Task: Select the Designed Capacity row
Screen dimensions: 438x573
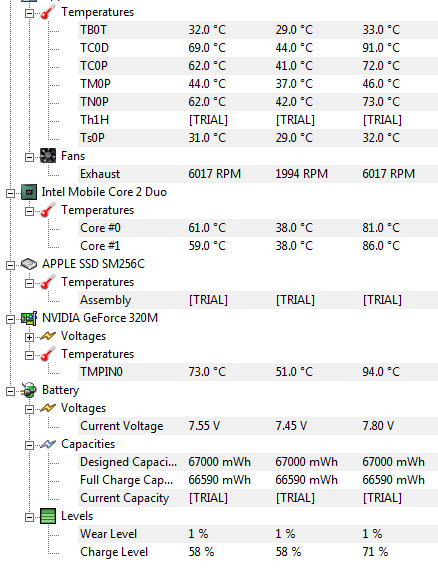Action: pos(258,462)
